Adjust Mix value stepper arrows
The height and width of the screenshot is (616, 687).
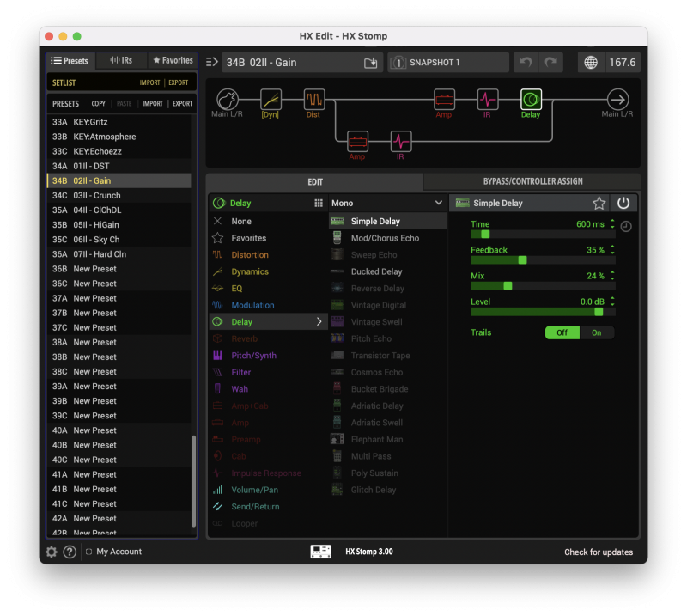[x=612, y=276]
